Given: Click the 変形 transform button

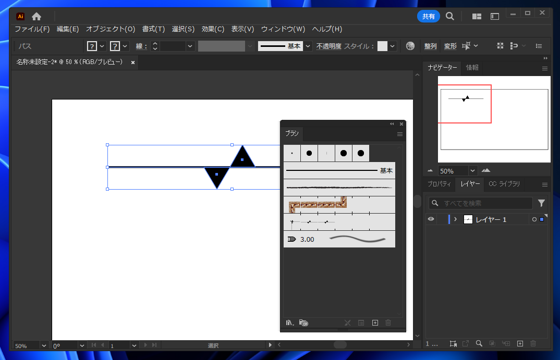Looking at the screenshot, I should [450, 46].
